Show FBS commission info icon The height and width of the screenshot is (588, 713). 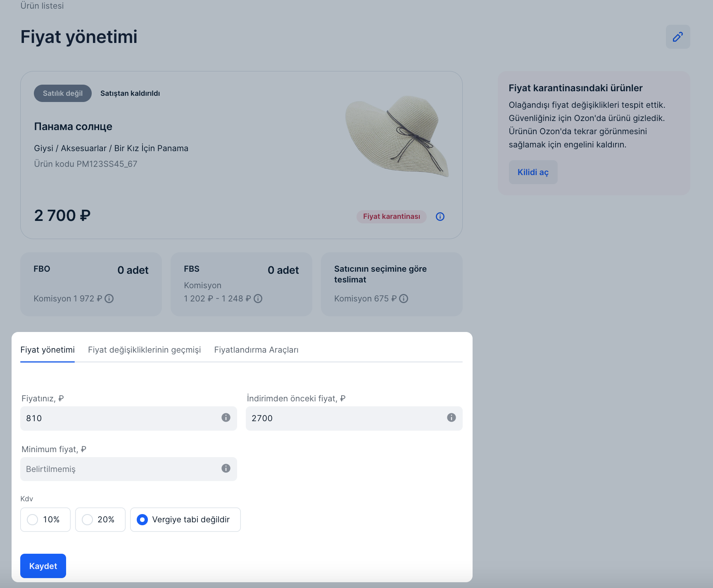click(x=258, y=299)
